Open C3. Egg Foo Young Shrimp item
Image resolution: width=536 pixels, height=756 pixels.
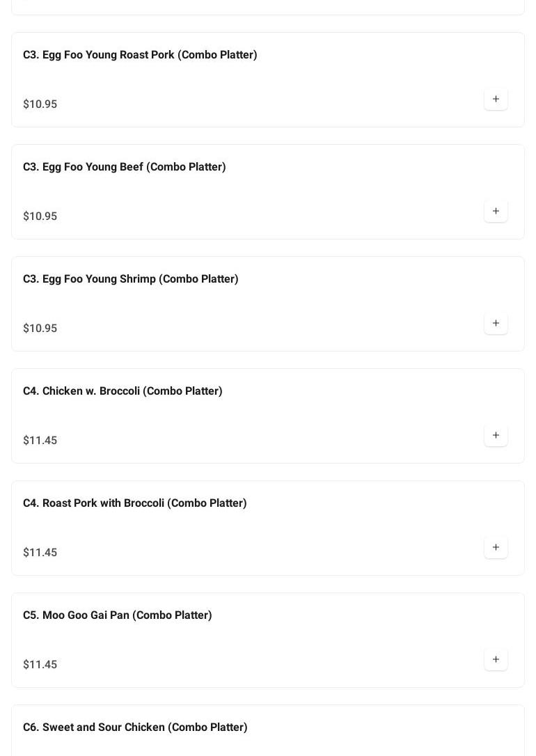(131, 279)
